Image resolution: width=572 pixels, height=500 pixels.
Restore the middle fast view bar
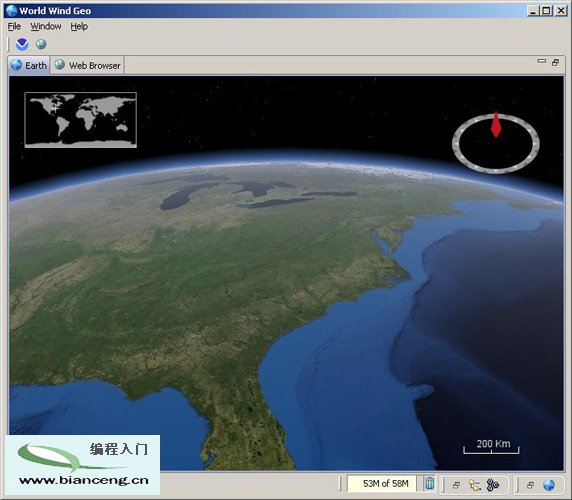pyautogui.click(x=456, y=485)
